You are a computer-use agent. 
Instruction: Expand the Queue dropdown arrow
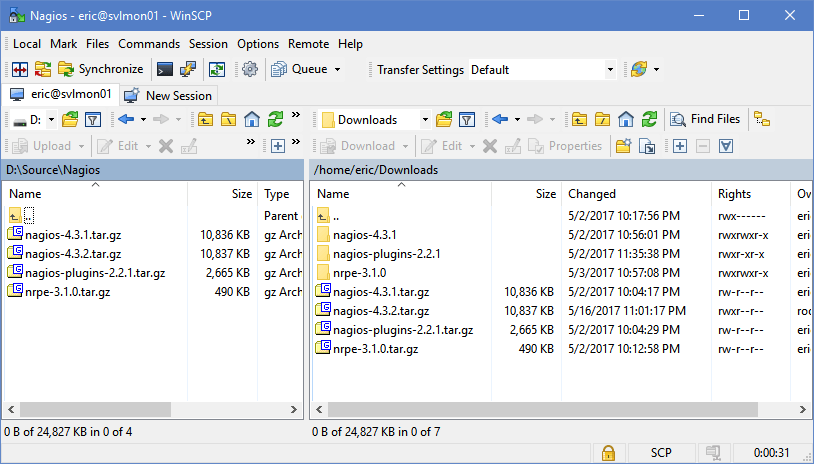coord(337,69)
